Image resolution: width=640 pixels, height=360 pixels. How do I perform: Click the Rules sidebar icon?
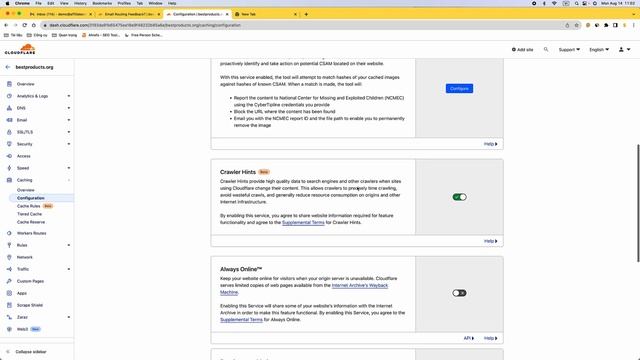coord(9,245)
